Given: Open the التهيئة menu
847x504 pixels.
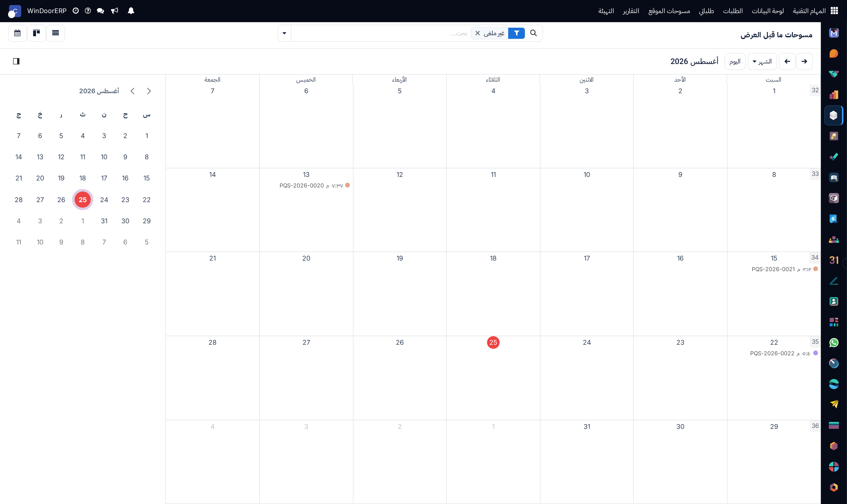Looking at the screenshot, I should pos(606,11).
